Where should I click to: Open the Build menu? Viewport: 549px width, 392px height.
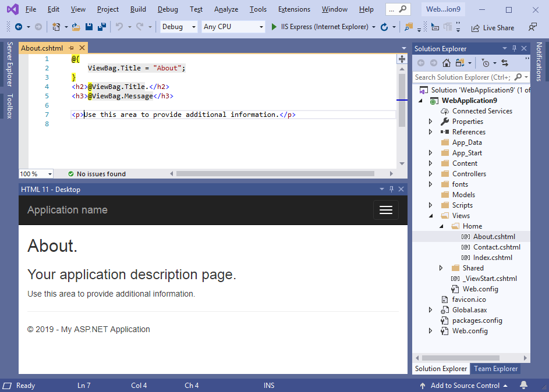[138, 9]
